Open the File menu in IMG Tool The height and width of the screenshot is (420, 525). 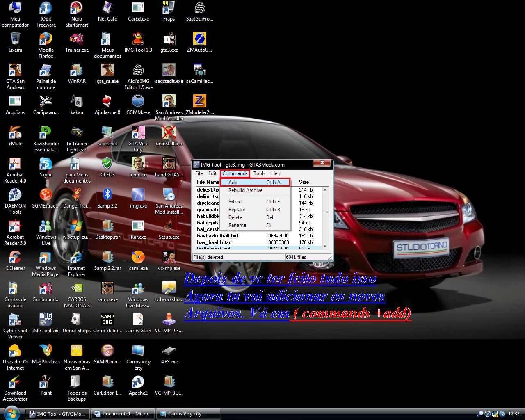(199, 173)
